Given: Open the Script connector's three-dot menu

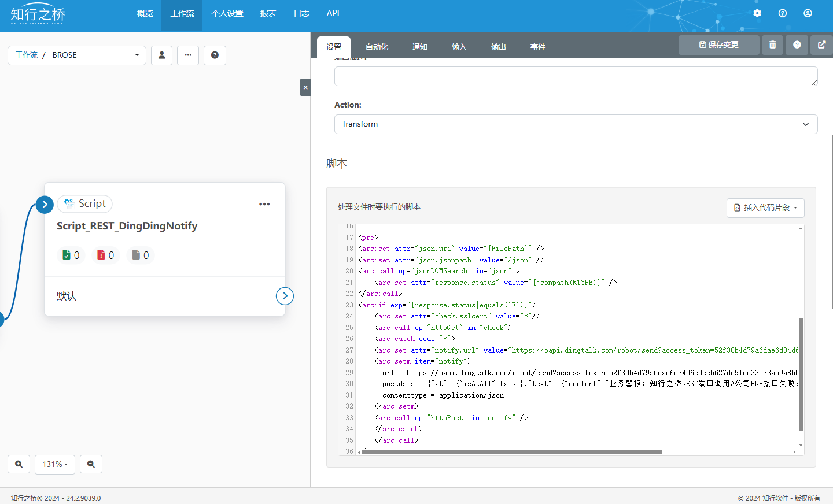Looking at the screenshot, I should pos(264,204).
